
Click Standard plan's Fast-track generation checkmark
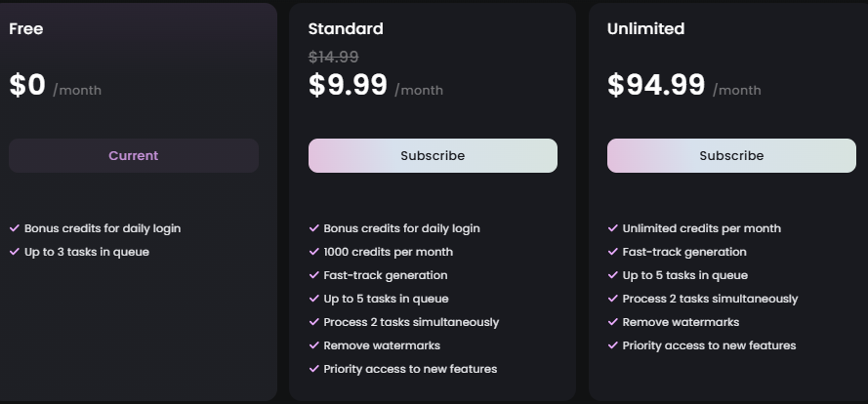314,275
